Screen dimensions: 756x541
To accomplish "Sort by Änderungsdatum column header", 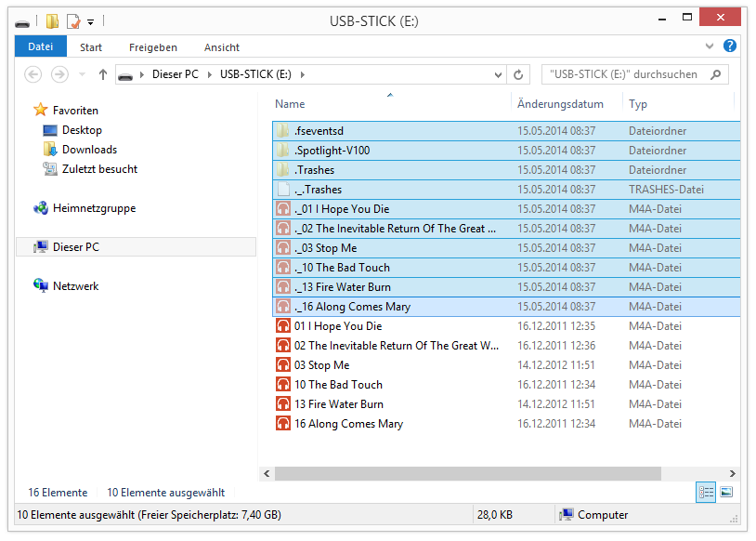I will [560, 104].
